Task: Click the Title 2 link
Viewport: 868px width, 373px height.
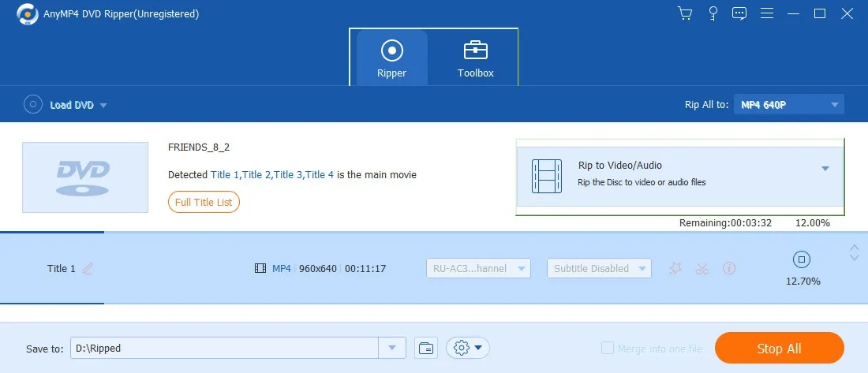Action: 257,175
